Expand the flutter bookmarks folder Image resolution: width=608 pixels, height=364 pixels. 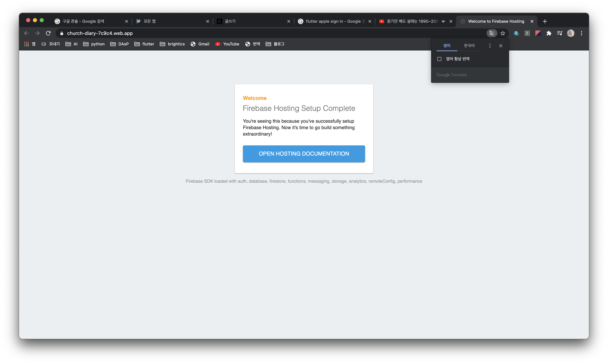[144, 44]
